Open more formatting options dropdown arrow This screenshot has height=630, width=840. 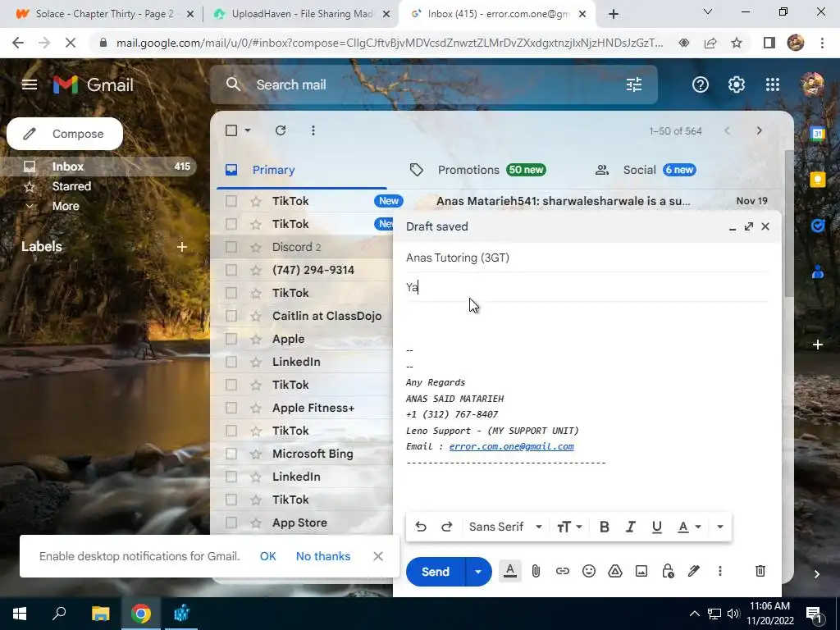(x=720, y=527)
